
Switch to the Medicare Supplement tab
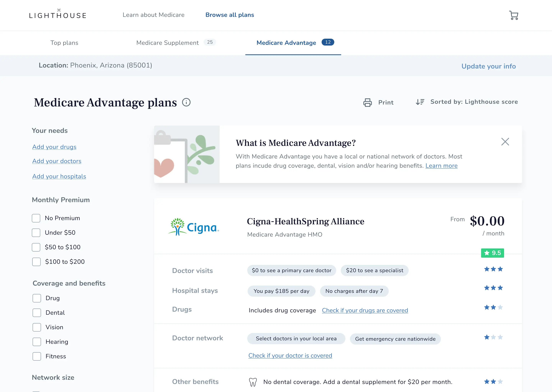[167, 43]
